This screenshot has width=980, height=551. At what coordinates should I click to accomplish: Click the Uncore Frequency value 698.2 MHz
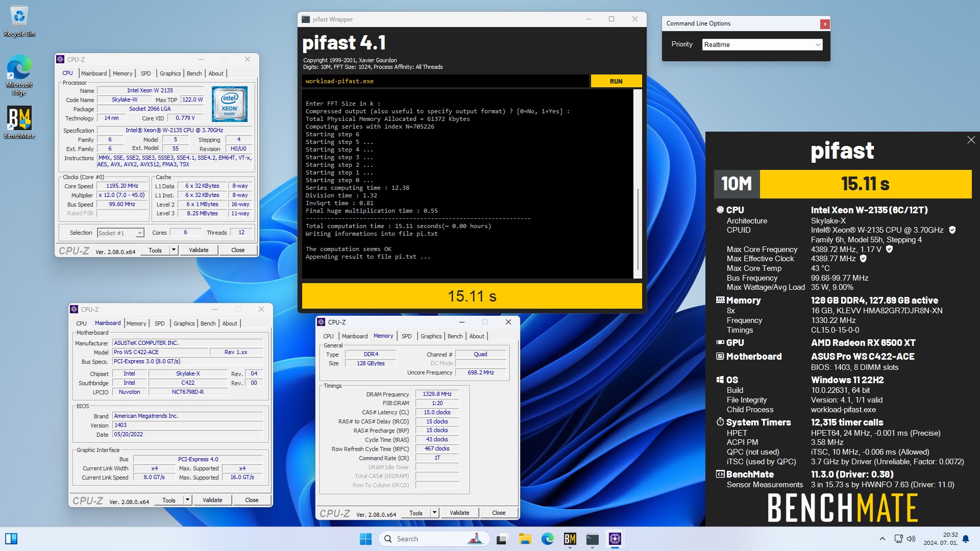tap(481, 372)
